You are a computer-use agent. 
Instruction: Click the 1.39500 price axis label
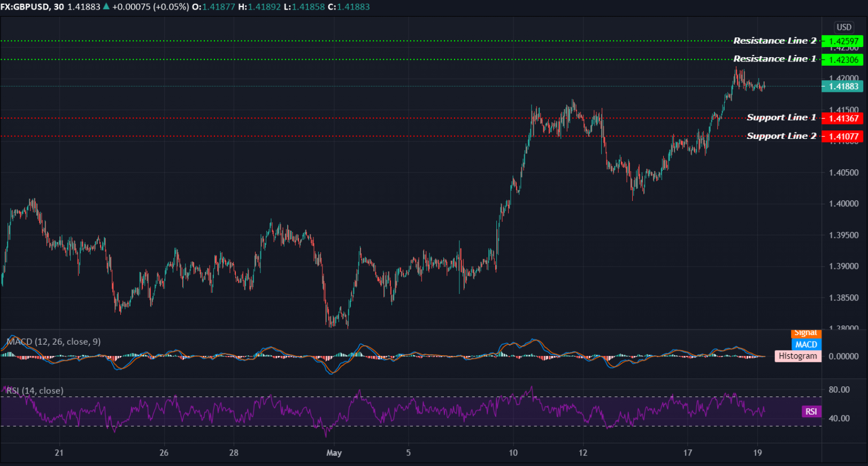[843, 235]
